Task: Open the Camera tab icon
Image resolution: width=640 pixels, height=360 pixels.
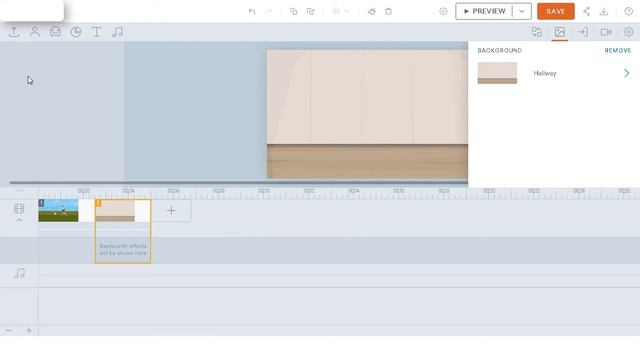Action: point(606,32)
